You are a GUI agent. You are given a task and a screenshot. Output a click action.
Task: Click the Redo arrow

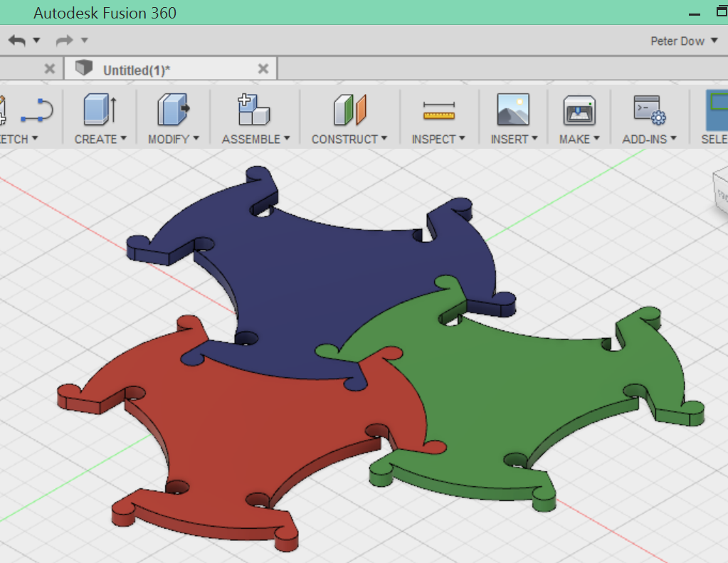point(64,41)
